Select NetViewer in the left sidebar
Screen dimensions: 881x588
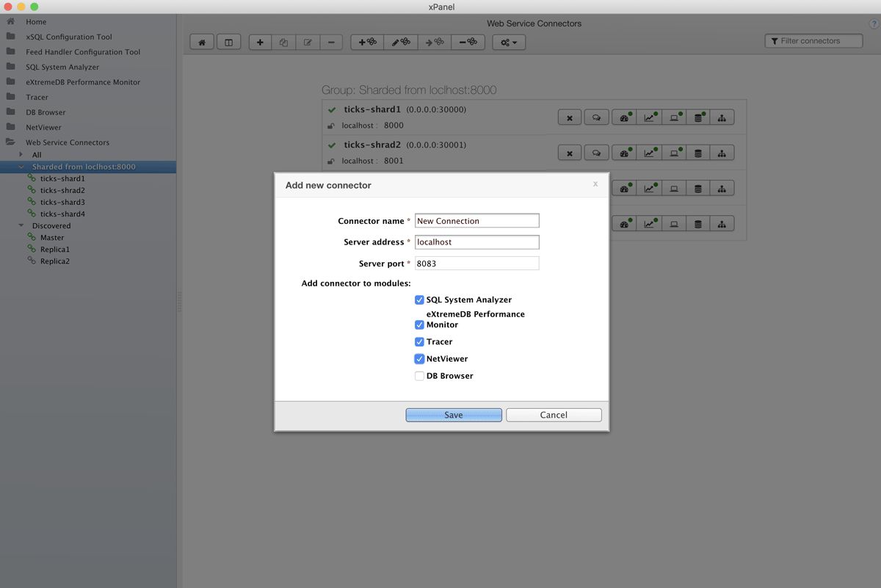tap(43, 128)
